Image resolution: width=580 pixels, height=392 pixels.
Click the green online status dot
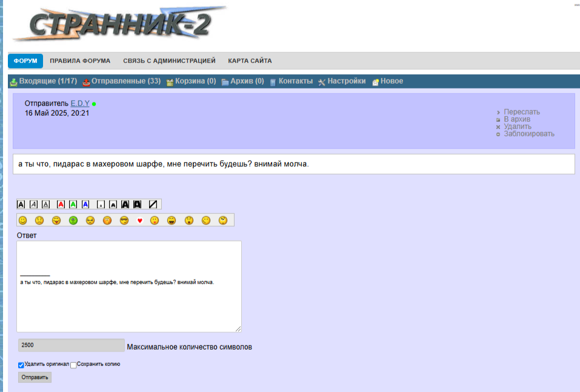[x=94, y=104]
